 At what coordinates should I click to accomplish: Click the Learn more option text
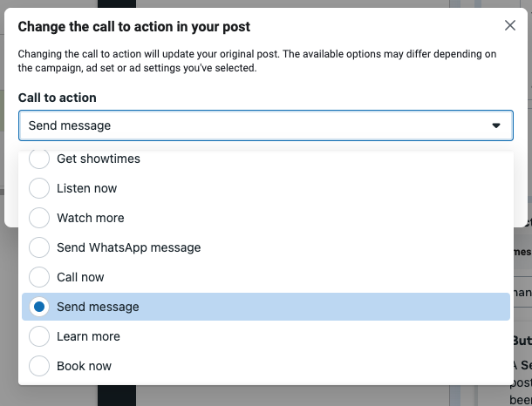[x=88, y=336]
